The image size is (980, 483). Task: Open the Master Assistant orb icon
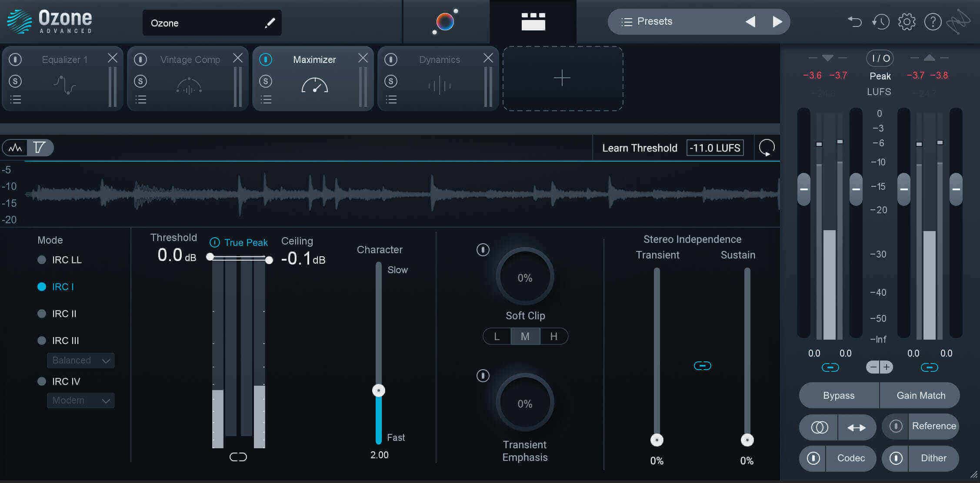[445, 21]
